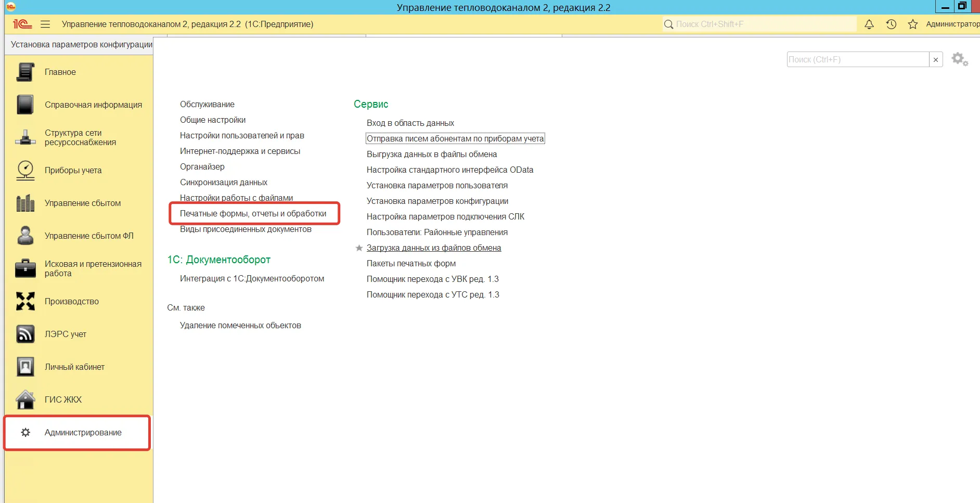Open Установка параметров пользователя
This screenshot has height=503, width=980.
(437, 185)
